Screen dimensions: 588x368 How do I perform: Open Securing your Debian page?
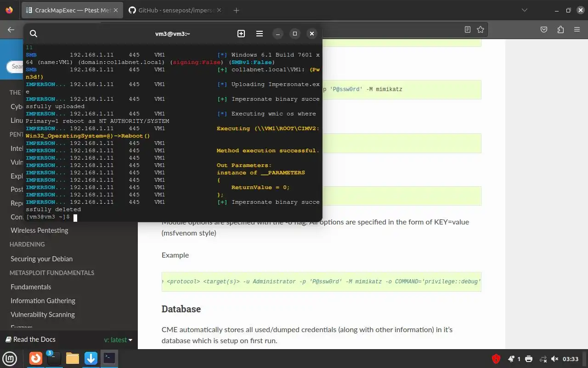pos(42,259)
